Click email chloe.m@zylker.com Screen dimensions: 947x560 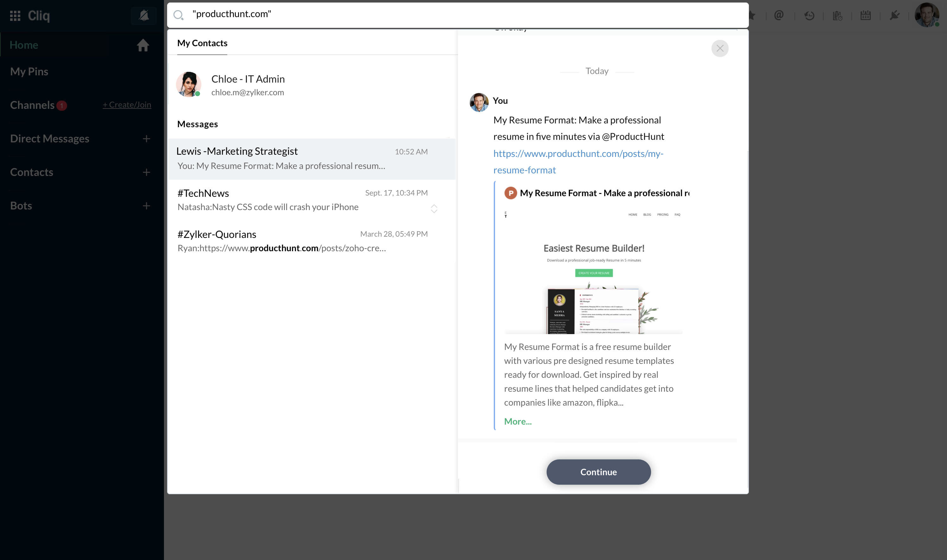tap(248, 92)
